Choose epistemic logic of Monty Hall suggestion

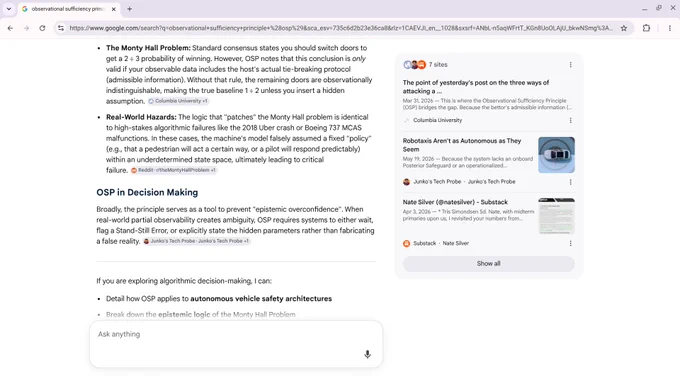coord(200,314)
